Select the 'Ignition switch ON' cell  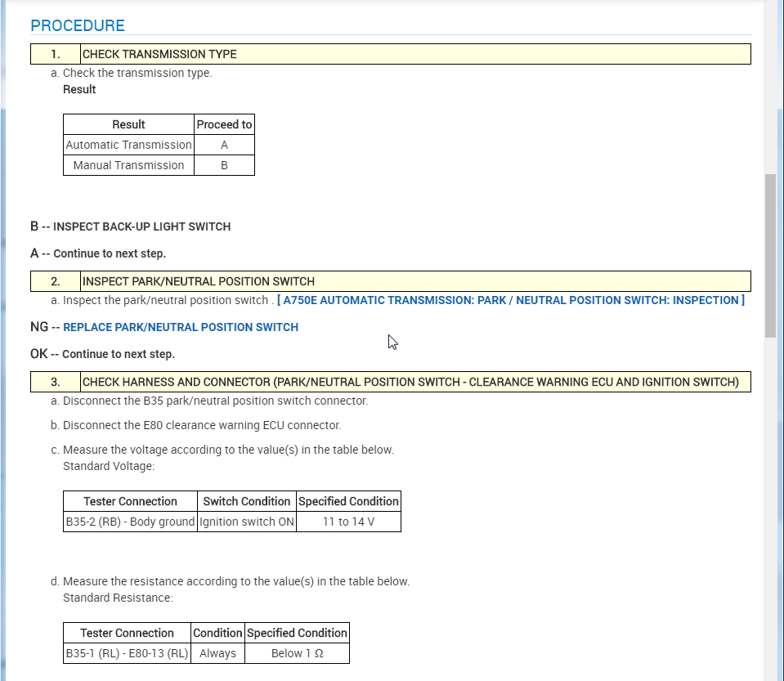coord(247,522)
